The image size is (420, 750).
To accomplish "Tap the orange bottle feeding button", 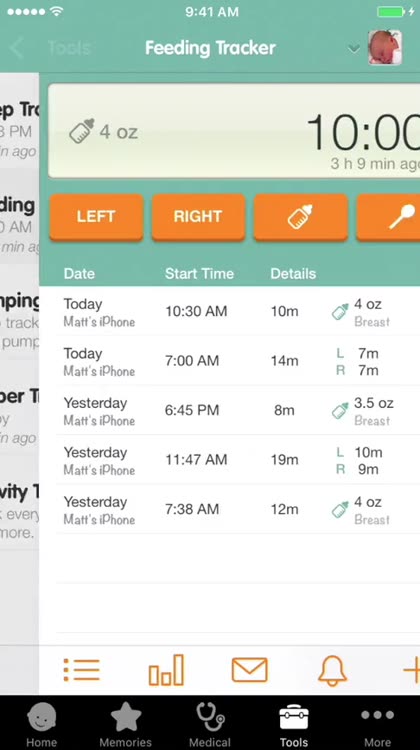I will coord(300,217).
